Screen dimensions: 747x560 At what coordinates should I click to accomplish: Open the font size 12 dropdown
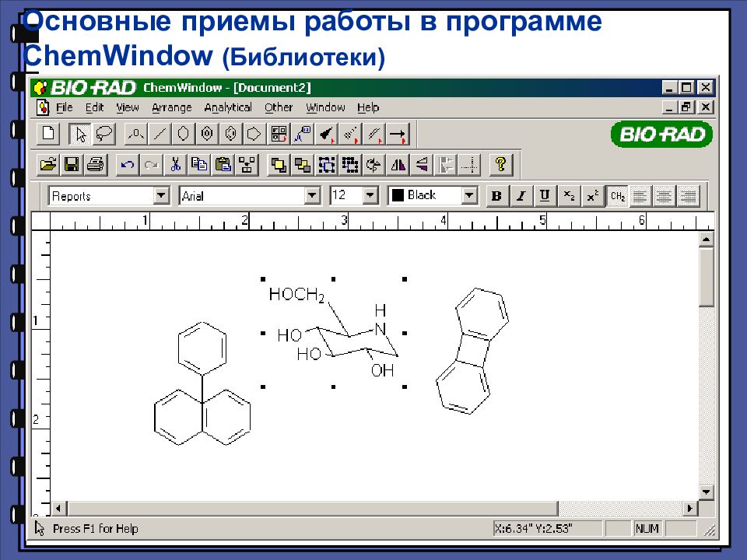click(x=368, y=195)
